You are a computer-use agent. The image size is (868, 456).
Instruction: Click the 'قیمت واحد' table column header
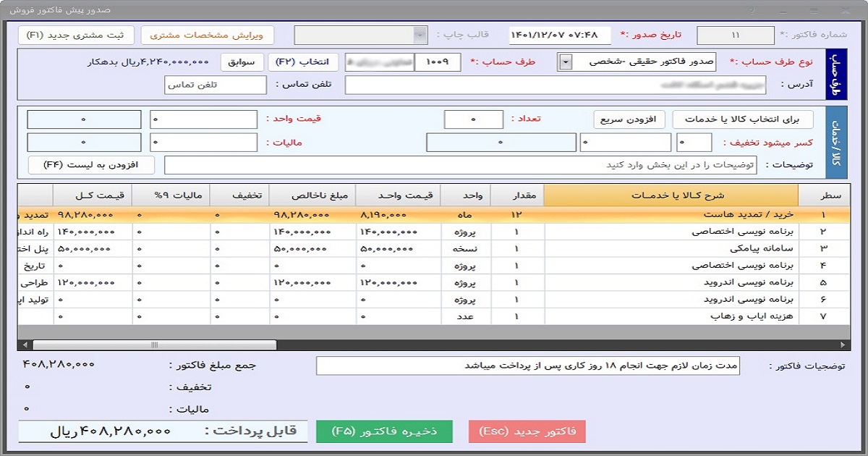[399, 195]
